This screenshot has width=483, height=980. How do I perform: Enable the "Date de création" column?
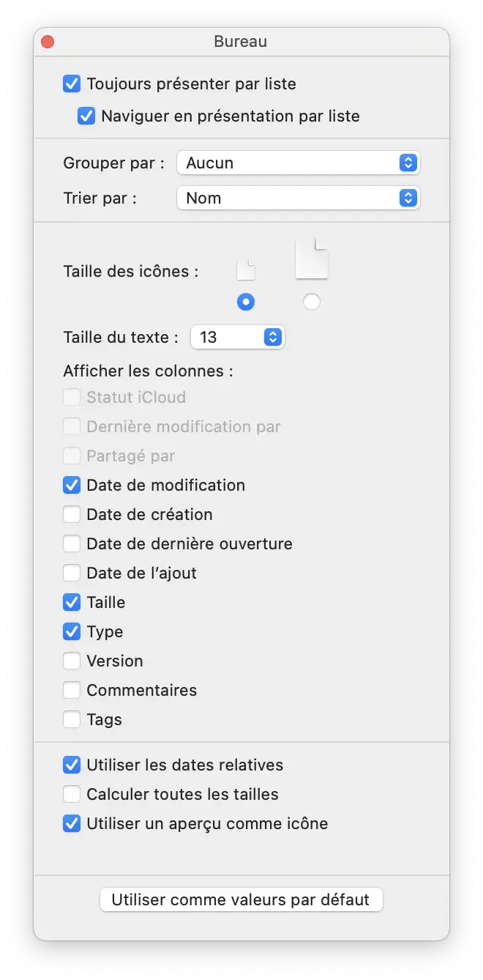(72, 514)
